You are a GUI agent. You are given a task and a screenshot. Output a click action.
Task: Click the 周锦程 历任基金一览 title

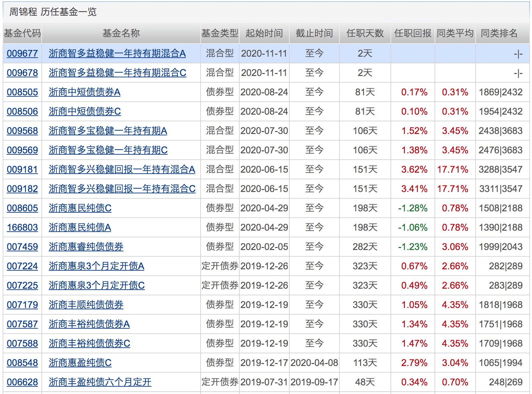[53, 12]
